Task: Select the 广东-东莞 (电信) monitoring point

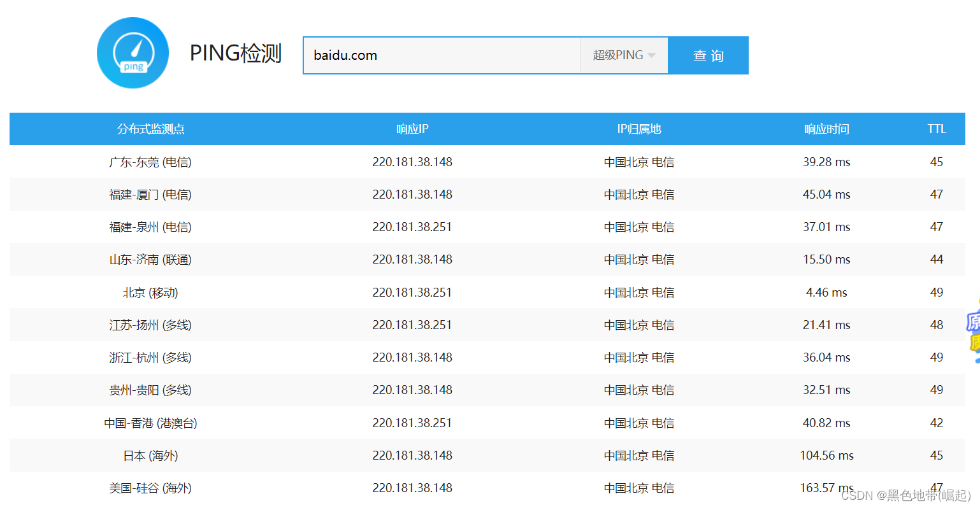Action: [x=150, y=162]
